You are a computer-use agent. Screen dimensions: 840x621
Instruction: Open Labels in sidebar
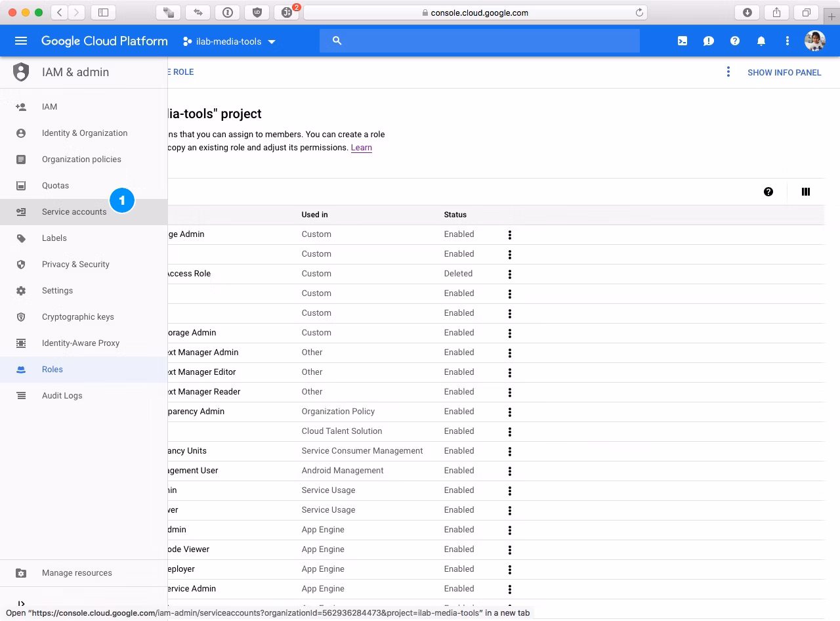[84, 238]
